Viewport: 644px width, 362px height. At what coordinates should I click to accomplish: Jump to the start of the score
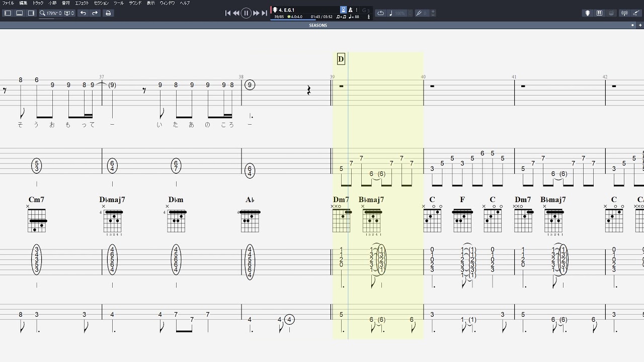(227, 13)
